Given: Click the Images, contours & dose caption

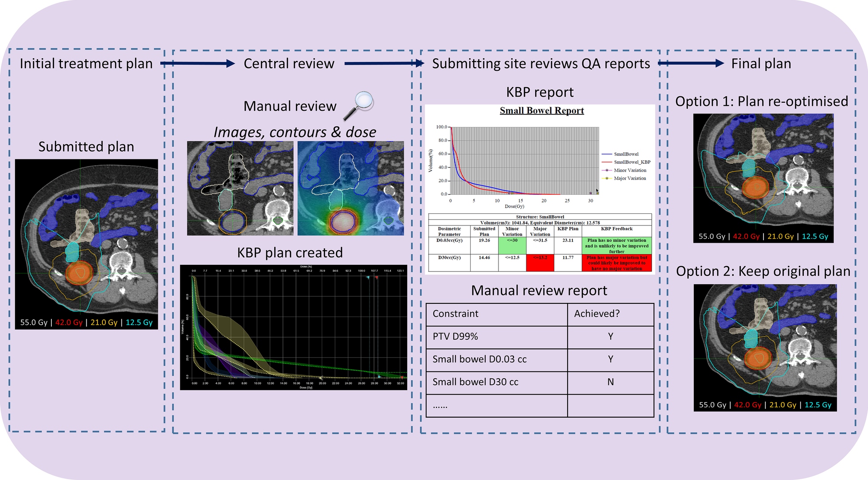Looking at the screenshot, I should (295, 132).
